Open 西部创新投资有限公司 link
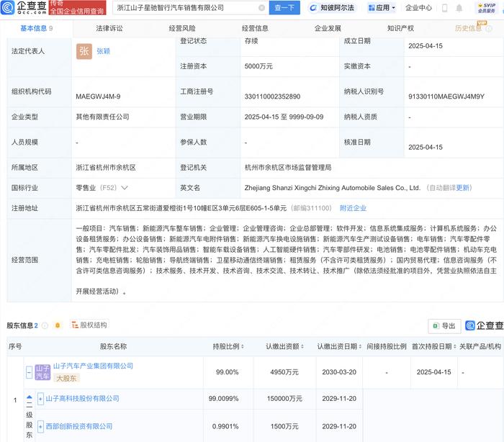504x442 pixels. tap(79, 427)
